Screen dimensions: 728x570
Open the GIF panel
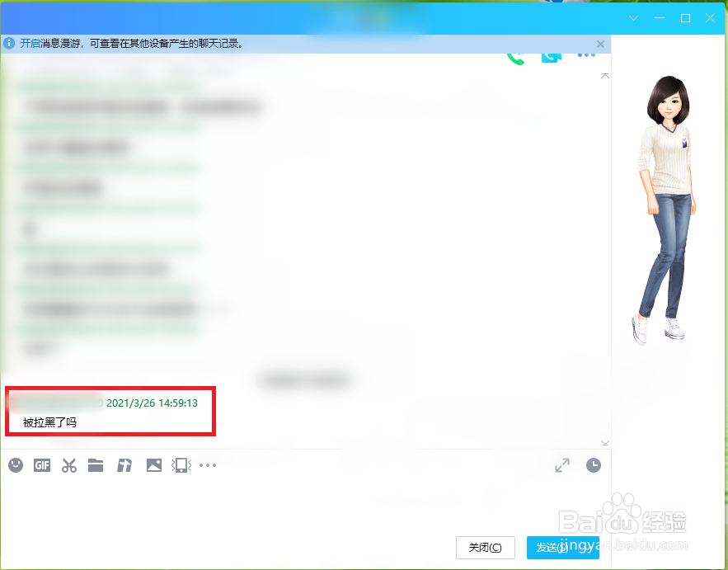coord(41,465)
